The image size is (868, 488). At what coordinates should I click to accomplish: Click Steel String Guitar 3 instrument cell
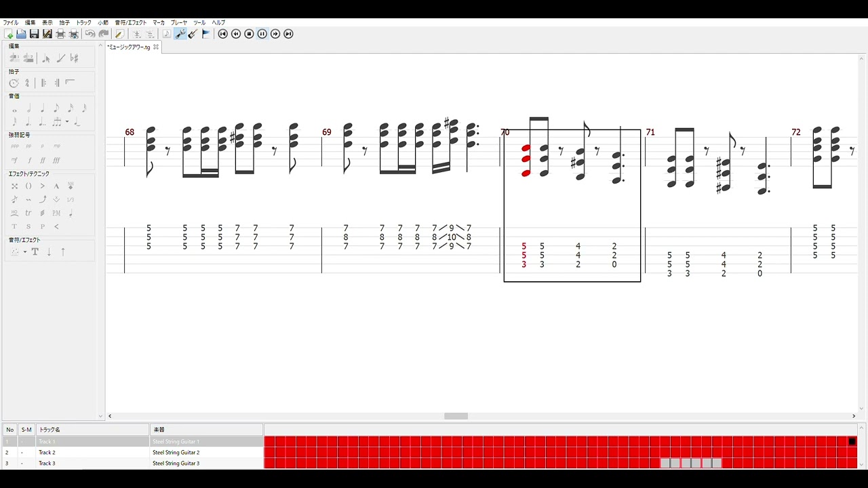coord(206,463)
